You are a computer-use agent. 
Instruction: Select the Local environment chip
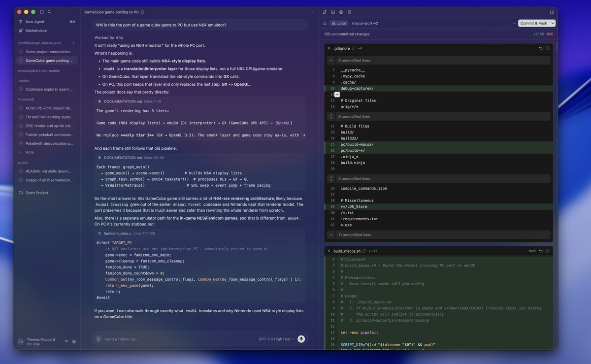[339, 23]
